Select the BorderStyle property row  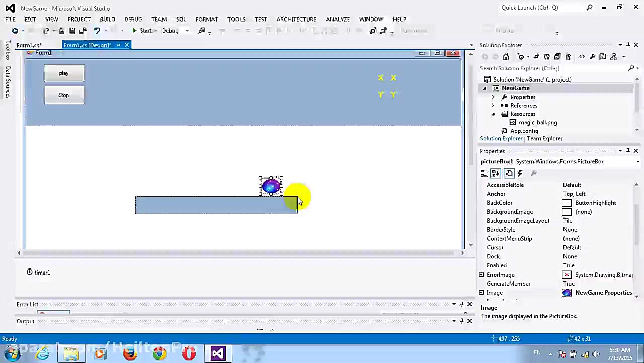556,230
